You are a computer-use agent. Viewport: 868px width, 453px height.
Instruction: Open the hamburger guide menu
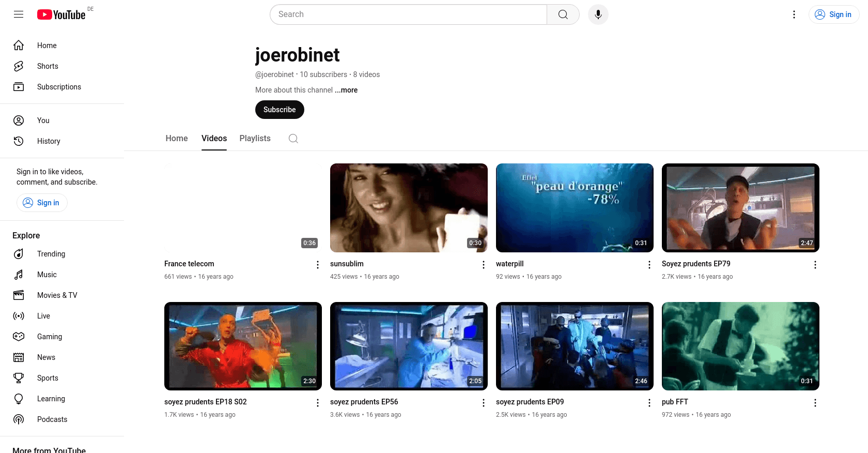pos(19,14)
